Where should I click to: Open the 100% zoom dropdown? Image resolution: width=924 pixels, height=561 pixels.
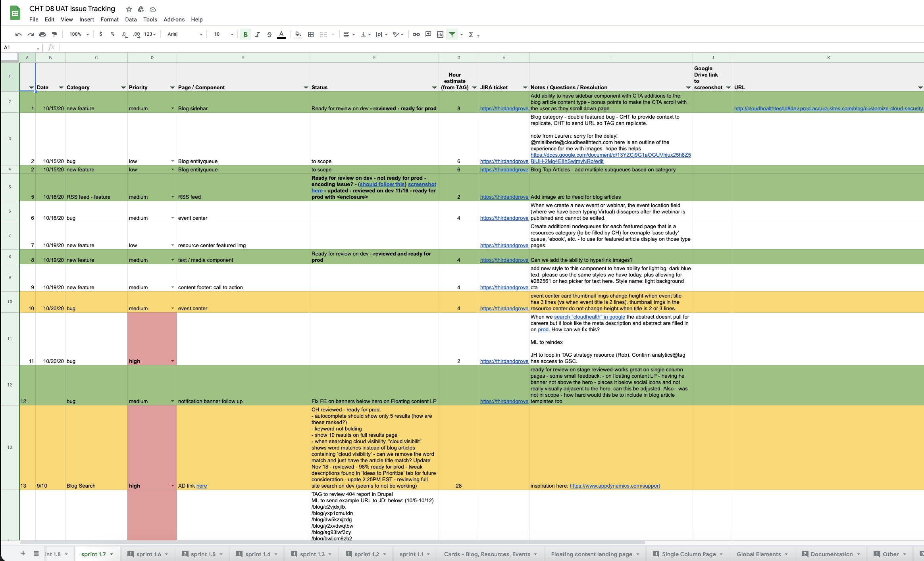click(x=79, y=35)
